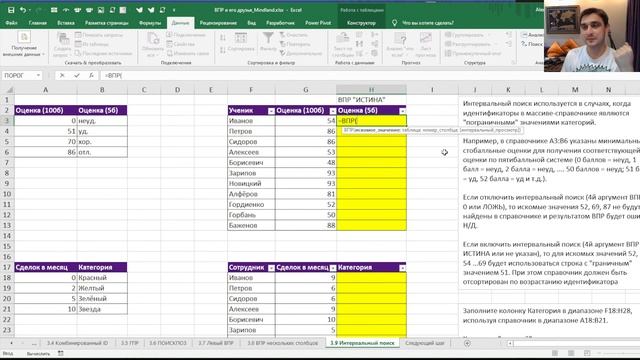Click the macro record icon in status bar
Image resolution: width=640 pixels, height=360 pixels.
click(61, 353)
